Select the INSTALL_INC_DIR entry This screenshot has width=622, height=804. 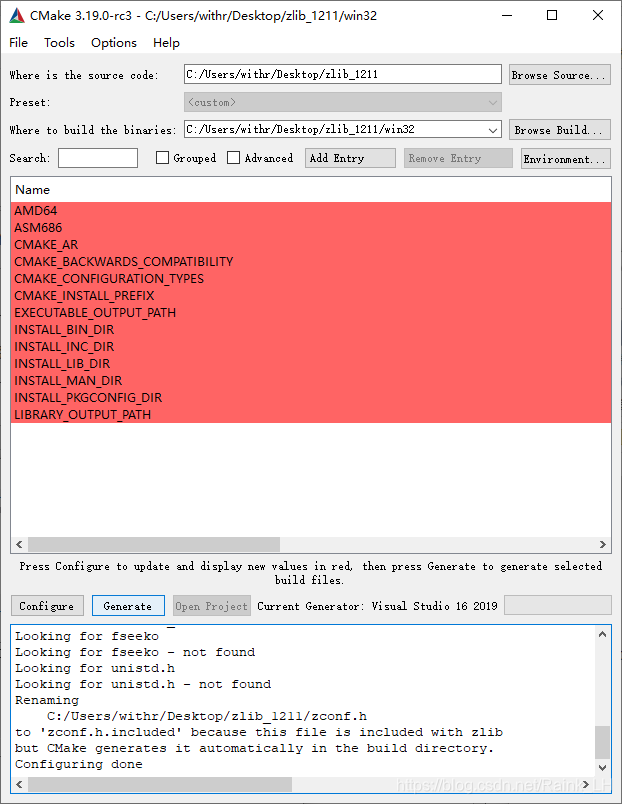click(311, 346)
